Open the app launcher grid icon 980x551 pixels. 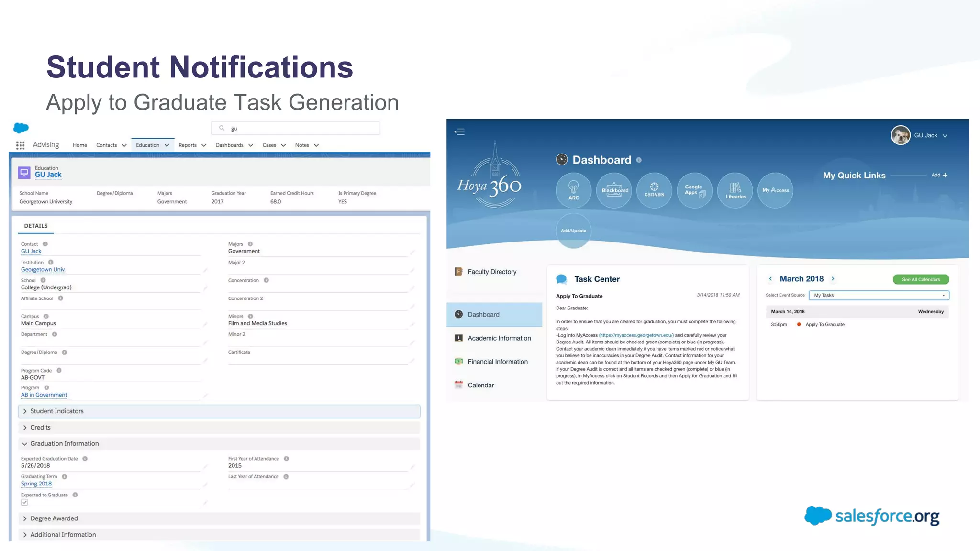point(20,145)
